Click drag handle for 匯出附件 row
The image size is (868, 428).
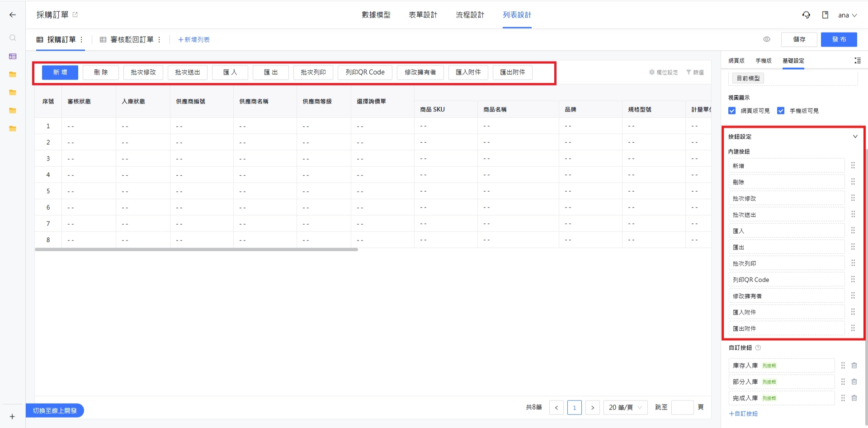click(853, 328)
